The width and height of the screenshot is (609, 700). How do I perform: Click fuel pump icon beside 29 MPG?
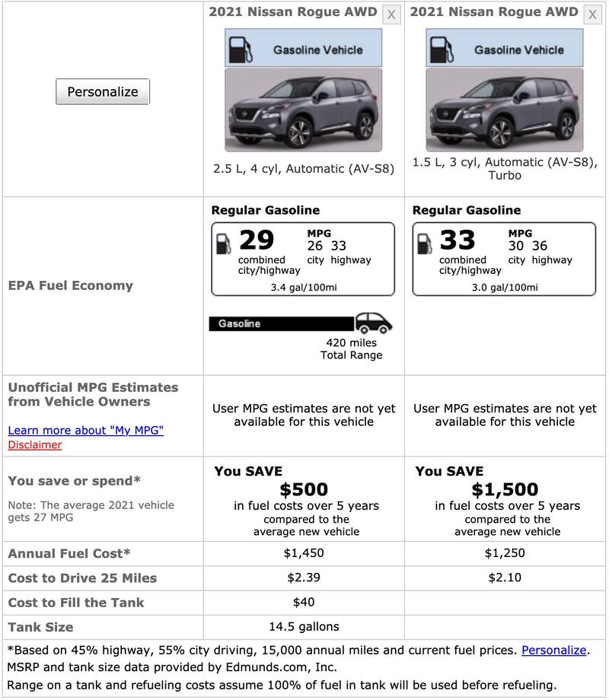click(x=224, y=243)
